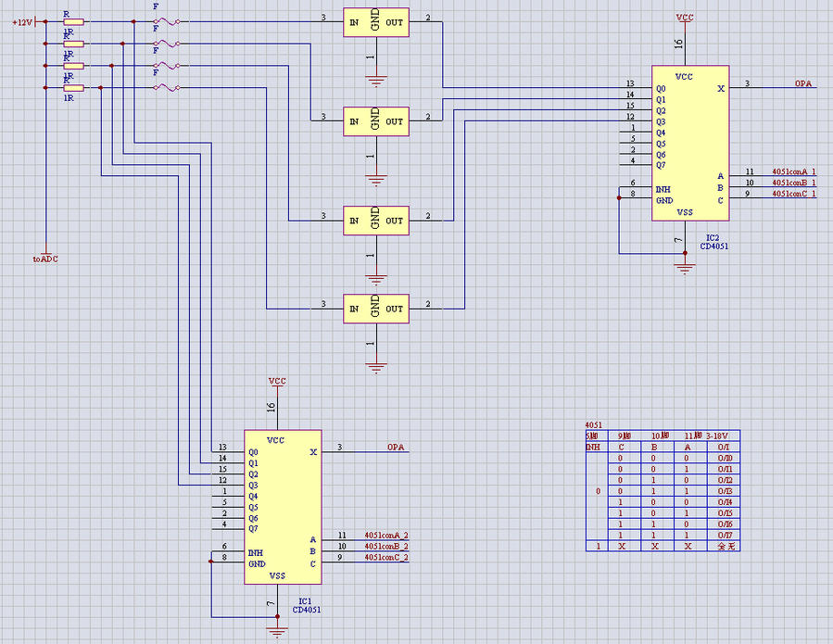Click the O/I3 cell in the truth table
Screen dimensions: 833x644
click(x=725, y=491)
